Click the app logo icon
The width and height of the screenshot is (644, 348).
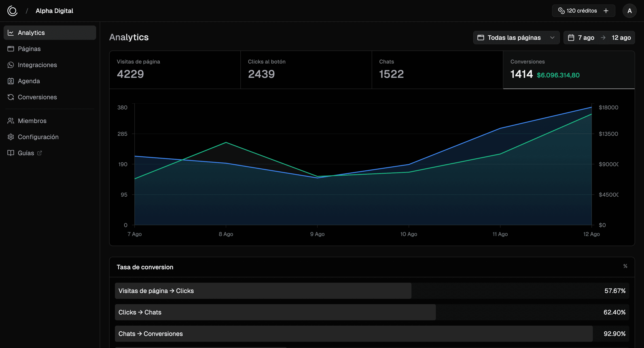coord(12,11)
